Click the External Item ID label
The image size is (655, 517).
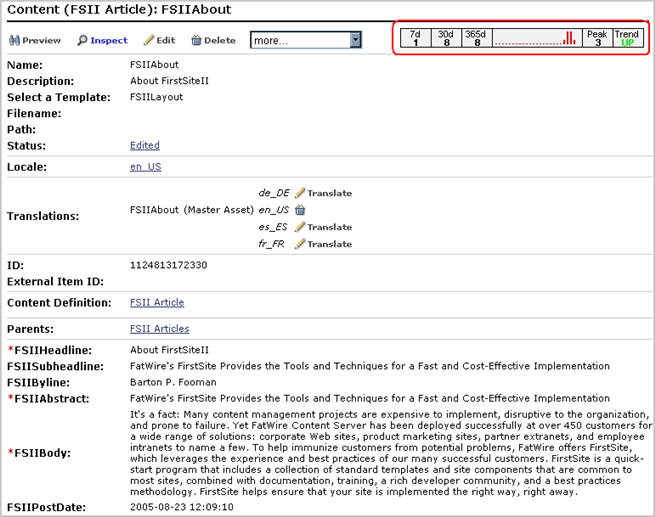pyautogui.click(x=55, y=282)
